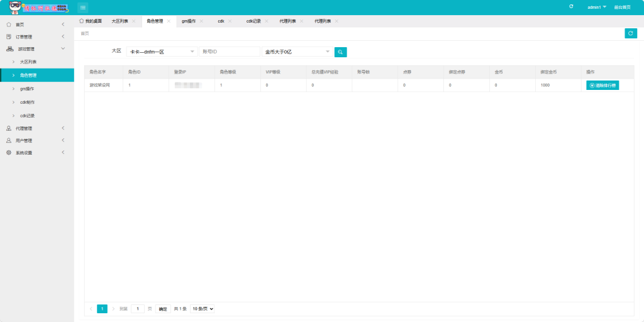Open the 卡卡—dnfm一区 zone dropdown
The image size is (644, 322).
coord(162,52)
